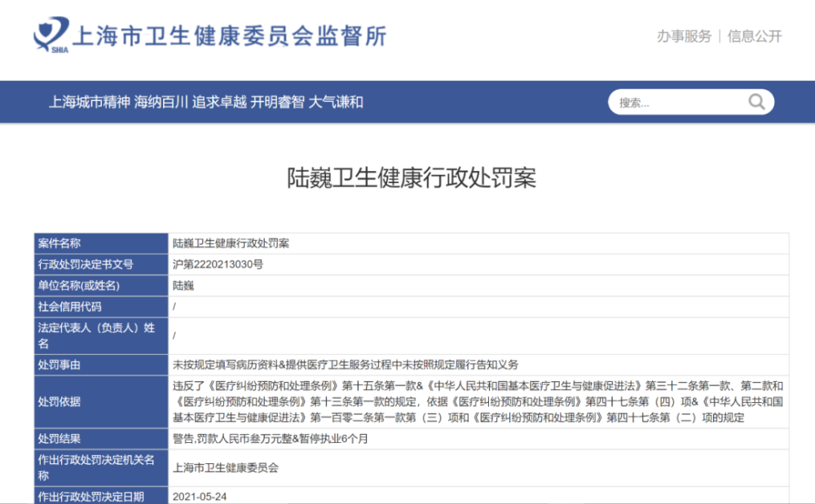Click the SHIA shield logo icon
815x504 pixels.
tap(51, 35)
